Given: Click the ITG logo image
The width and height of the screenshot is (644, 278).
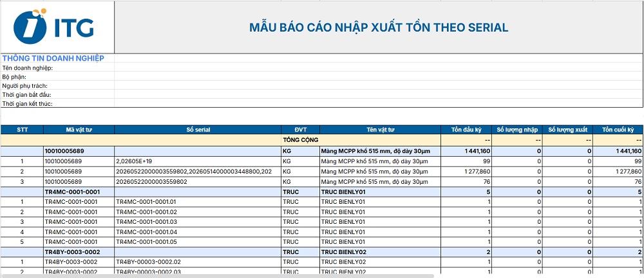Looking at the screenshot, I should 54,26.
